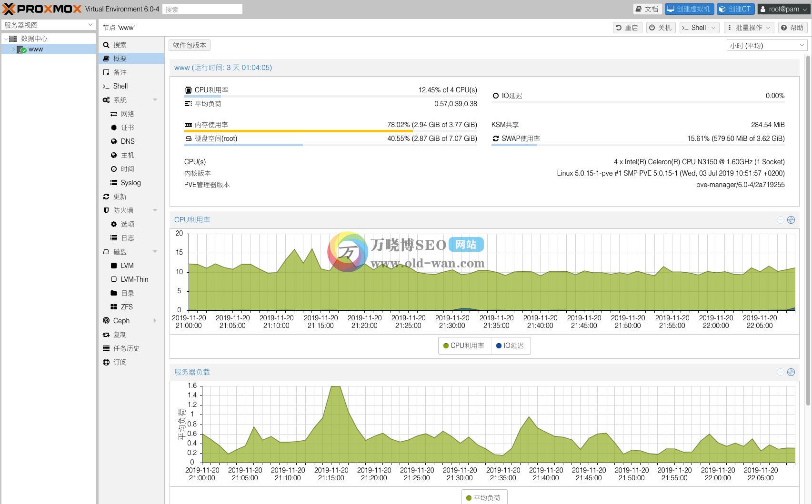812x504 pixels.
Task: Click the 系统 gears icon
Action: pyautogui.click(x=106, y=100)
